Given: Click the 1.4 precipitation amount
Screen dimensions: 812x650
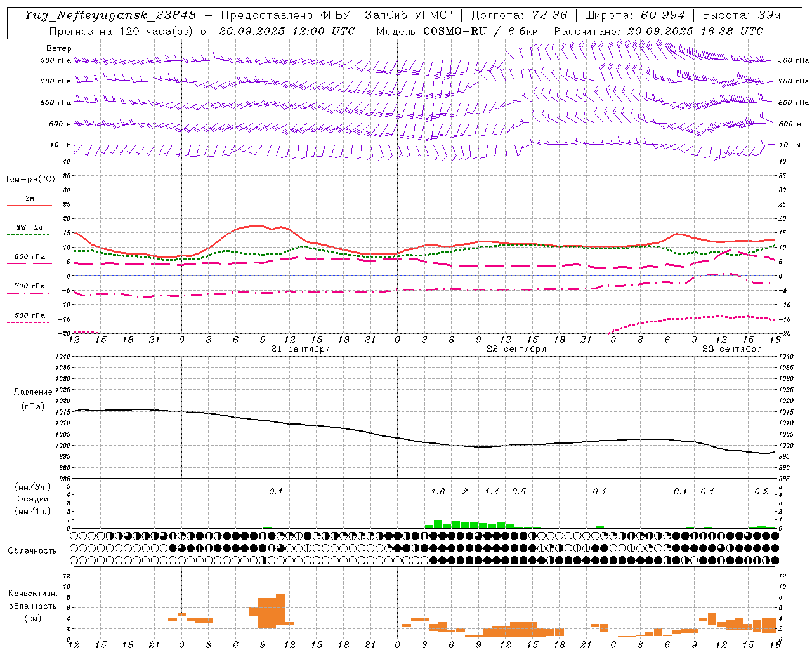Looking at the screenshot, I should click(492, 491).
